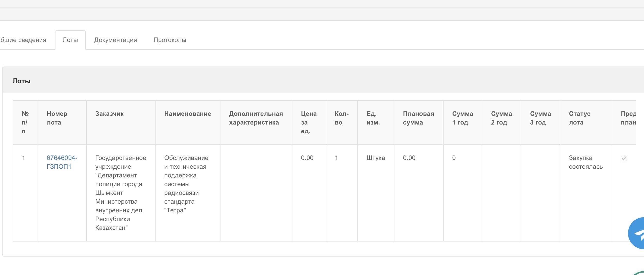The width and height of the screenshot is (644, 275).
Task: Click the Номер лота column header
Action: pos(62,123)
